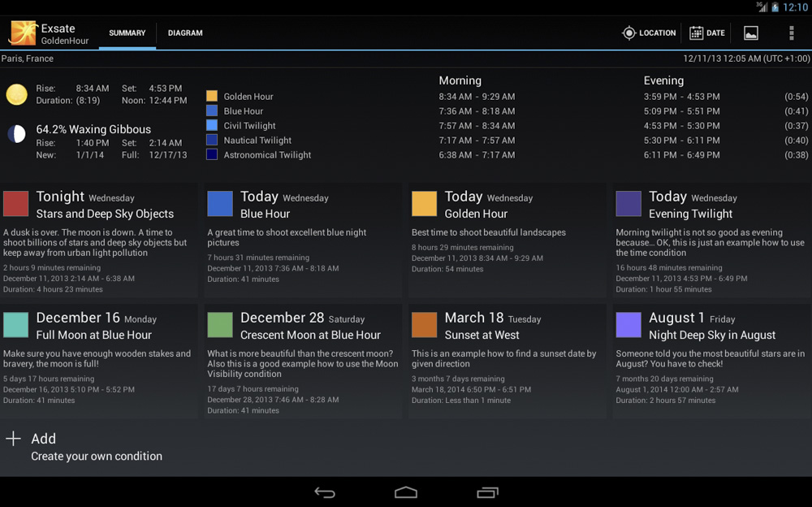
Task: Click "7 months 20 days remaining" text
Action: point(664,379)
